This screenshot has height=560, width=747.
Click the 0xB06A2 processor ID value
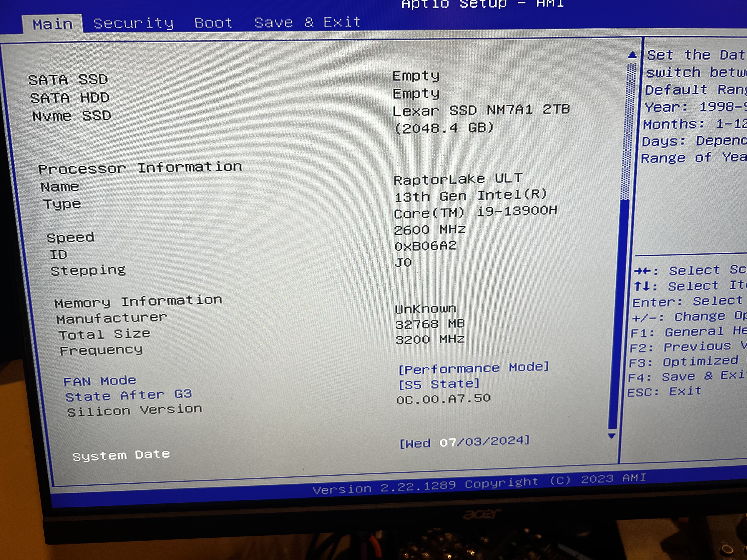click(425, 246)
